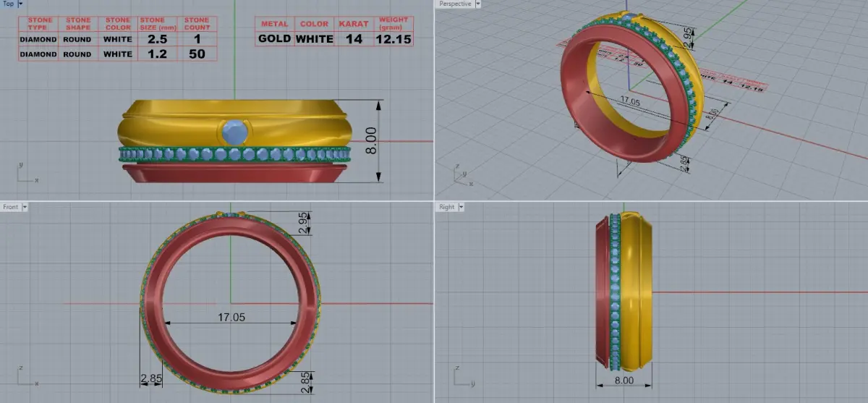Image resolution: width=868 pixels, height=403 pixels.
Task: Select the 'STONE SHAPE' header cell
Action: click(77, 23)
